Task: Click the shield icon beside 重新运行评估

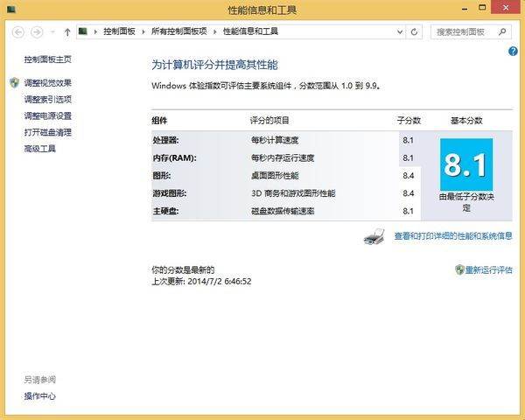Action: (459, 269)
